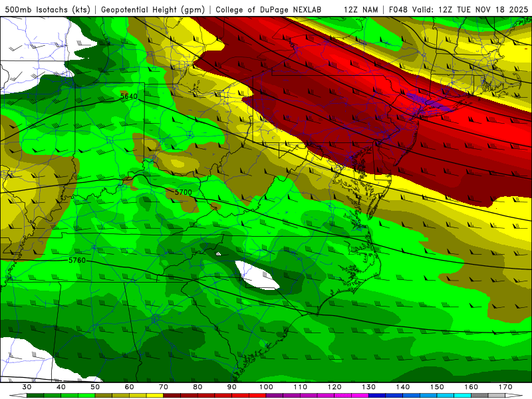Image resolution: width=532 pixels, height=399 pixels.
Task: Click the 120 value on the color scale
Action: (334, 387)
